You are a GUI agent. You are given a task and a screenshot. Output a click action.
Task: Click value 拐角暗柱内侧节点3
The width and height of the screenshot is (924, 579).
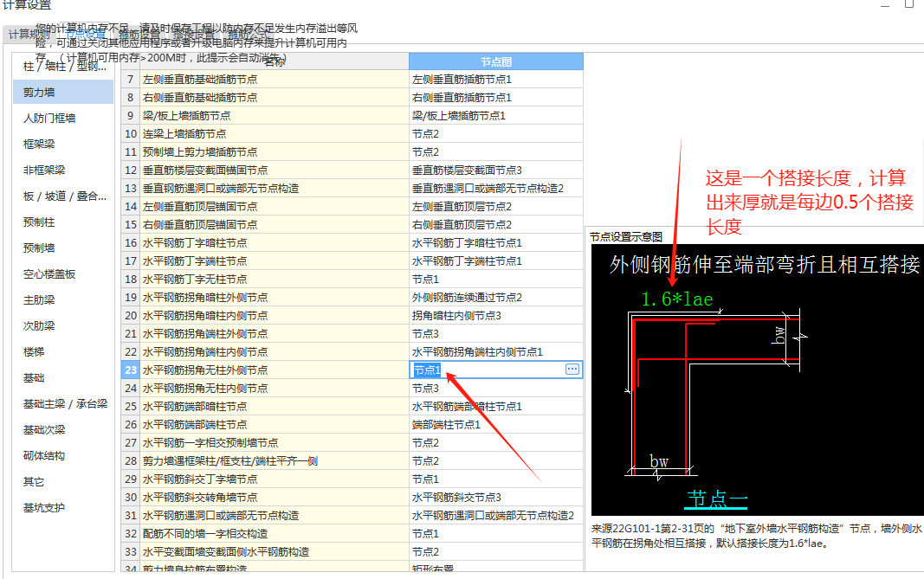click(x=496, y=316)
